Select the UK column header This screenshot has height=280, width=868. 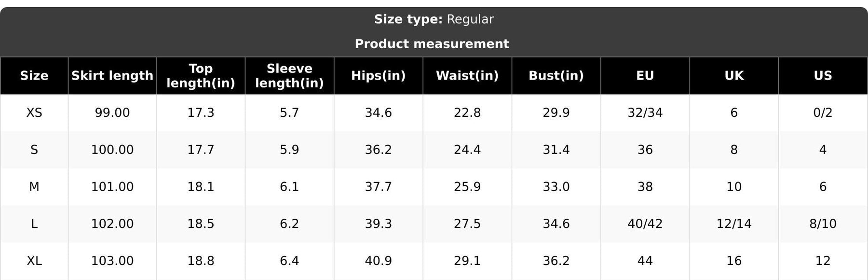[x=734, y=76]
